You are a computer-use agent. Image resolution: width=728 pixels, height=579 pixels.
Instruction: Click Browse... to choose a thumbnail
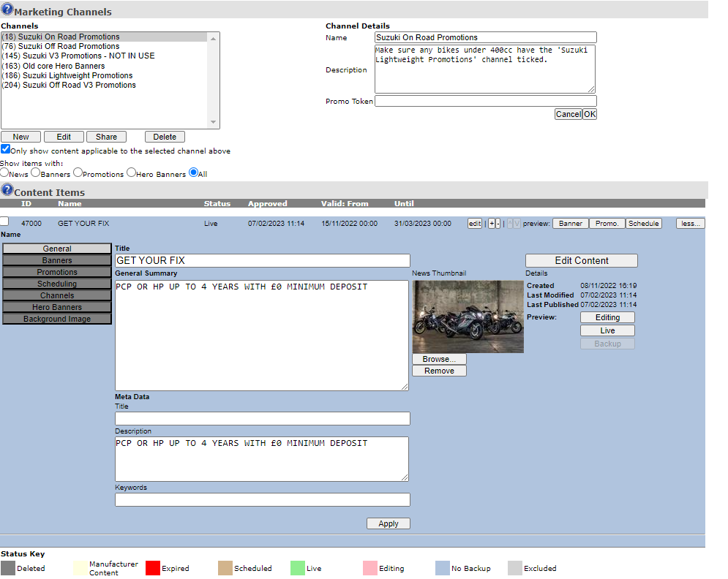439,359
